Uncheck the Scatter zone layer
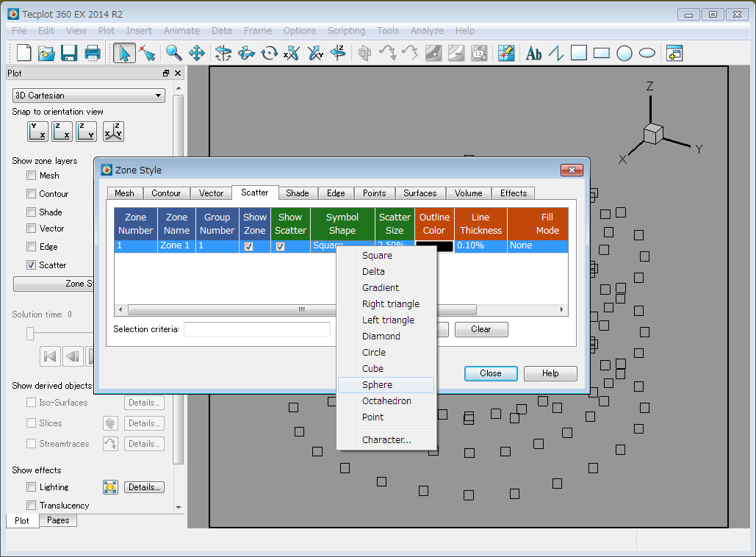 tap(32, 265)
